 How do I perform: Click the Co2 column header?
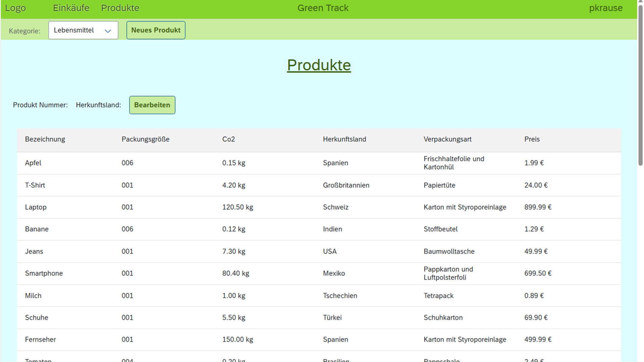[228, 139]
